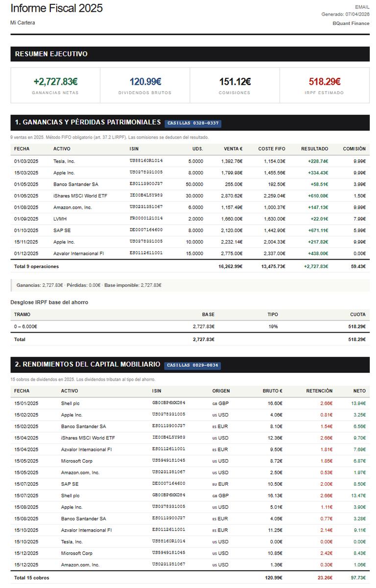Click the LVMH ISIN FR0000121014
The image size is (376, 588).
146,219
